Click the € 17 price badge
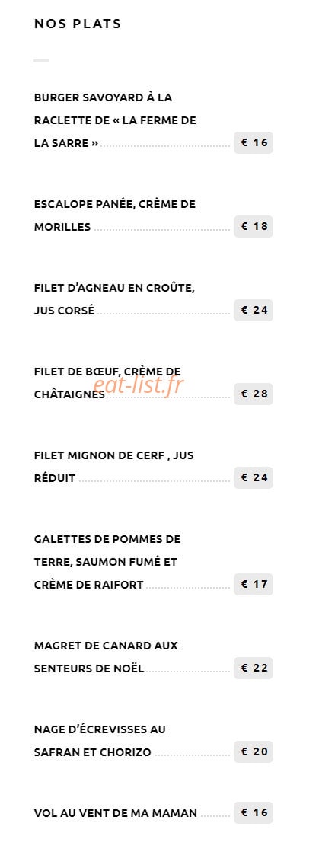Image resolution: width=319 pixels, height=868 pixels. click(254, 585)
